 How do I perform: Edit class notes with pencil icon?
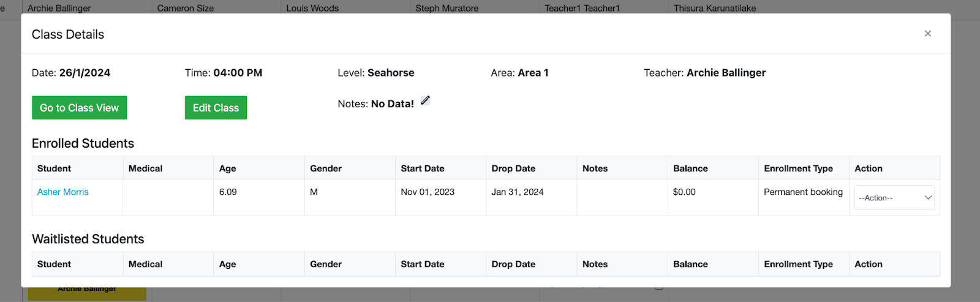(425, 100)
